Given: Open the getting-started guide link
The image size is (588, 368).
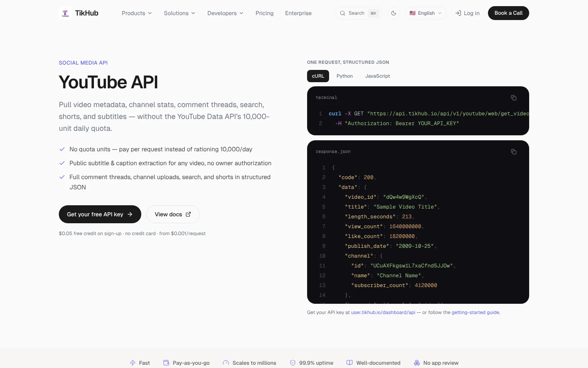Looking at the screenshot, I should [475, 312].
